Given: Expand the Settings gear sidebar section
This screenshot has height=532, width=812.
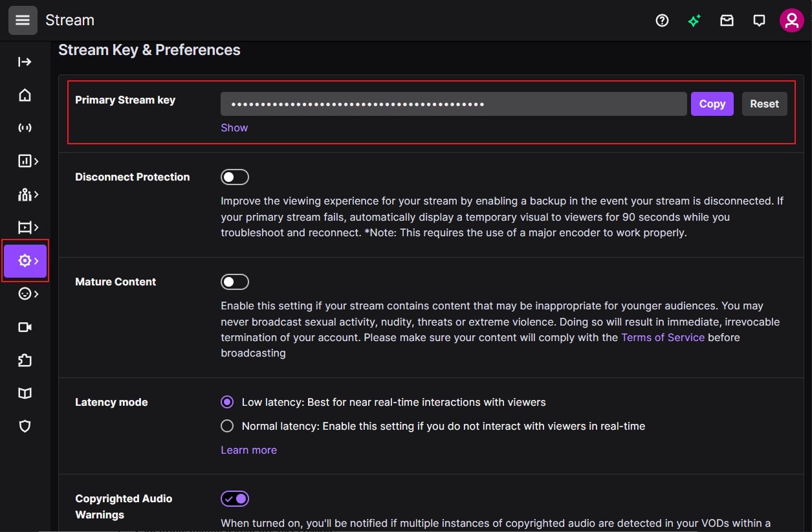Looking at the screenshot, I should coord(26,261).
